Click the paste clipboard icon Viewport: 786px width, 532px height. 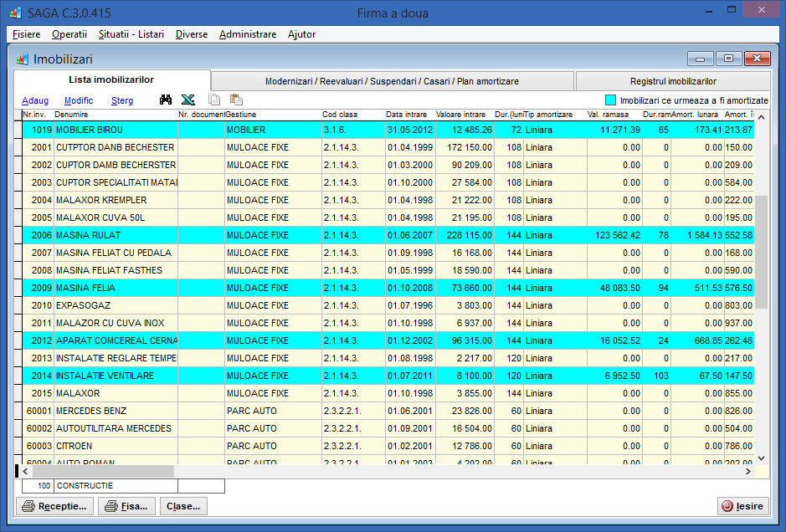236,100
